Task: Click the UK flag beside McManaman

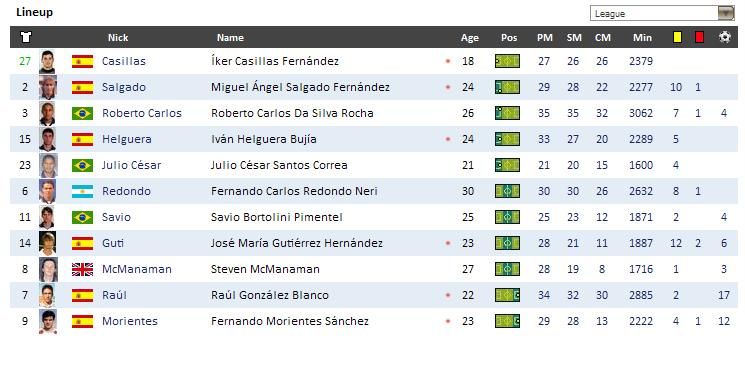Action: (x=82, y=269)
